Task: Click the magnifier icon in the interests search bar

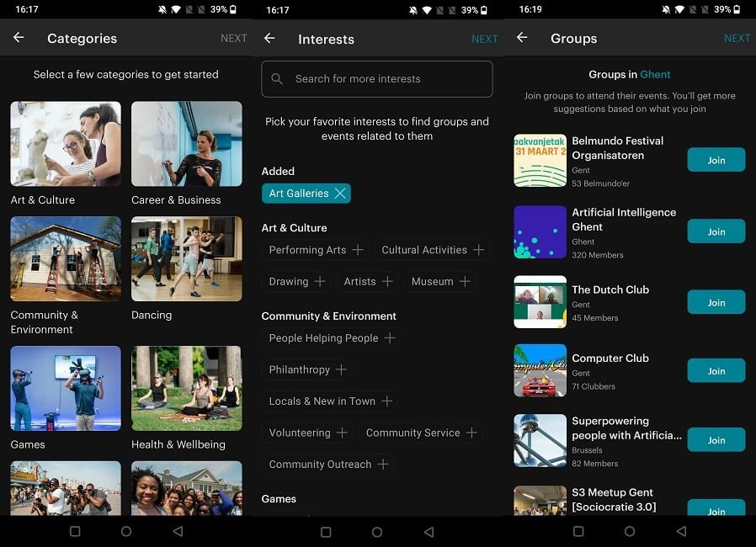Action: coord(278,78)
